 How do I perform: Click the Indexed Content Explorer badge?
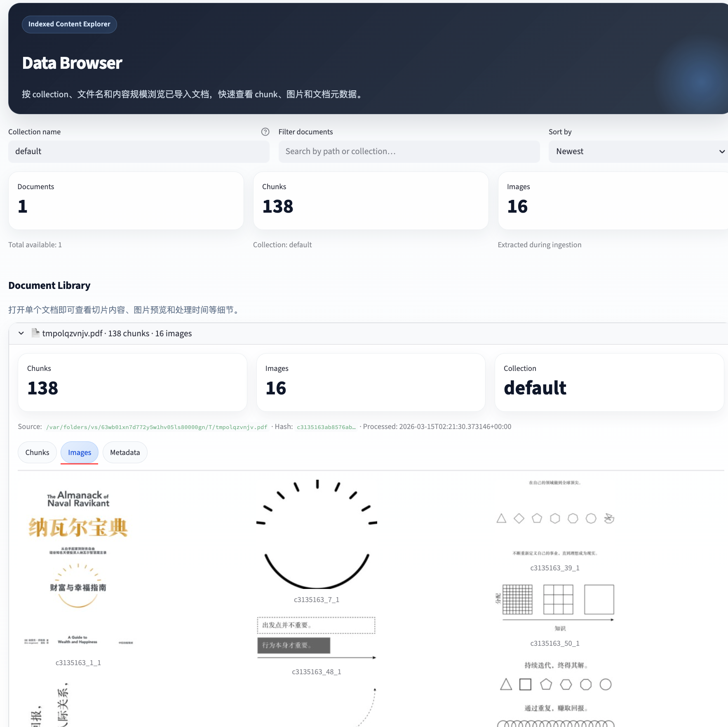[x=69, y=24]
